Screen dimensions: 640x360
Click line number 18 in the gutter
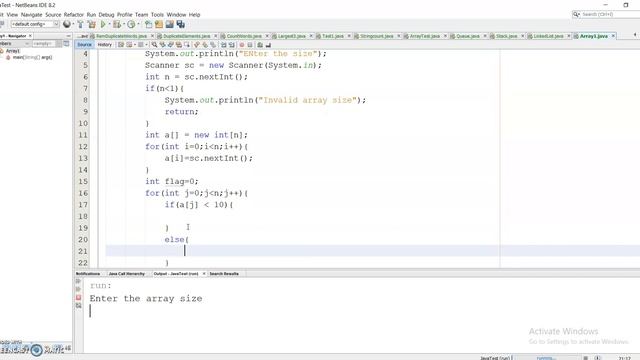(x=83, y=216)
